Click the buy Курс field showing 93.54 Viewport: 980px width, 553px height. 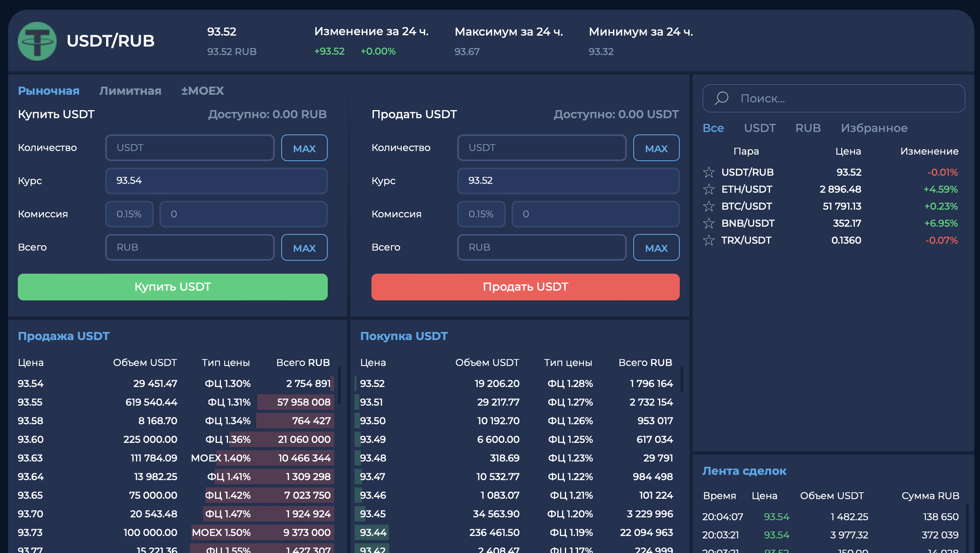pos(216,181)
